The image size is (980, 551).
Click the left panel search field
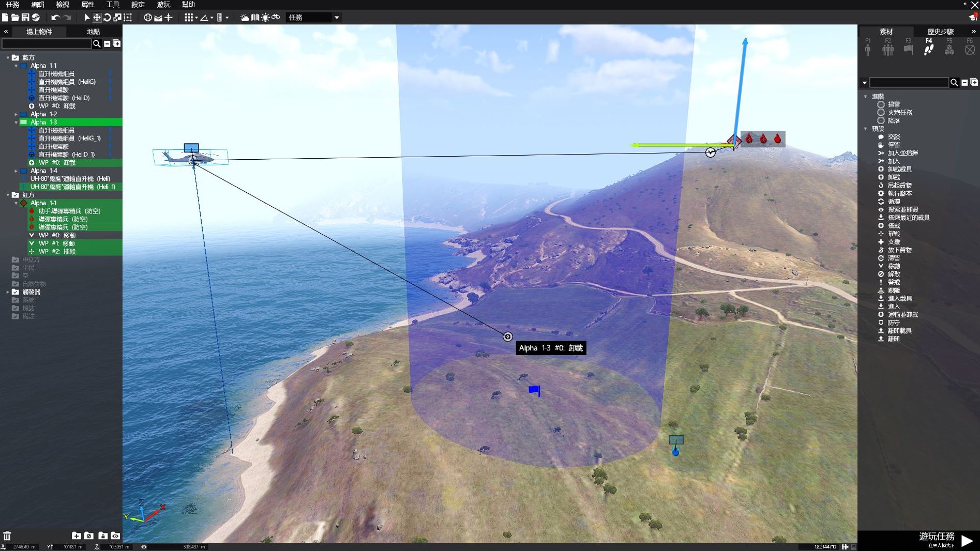tap(46, 44)
